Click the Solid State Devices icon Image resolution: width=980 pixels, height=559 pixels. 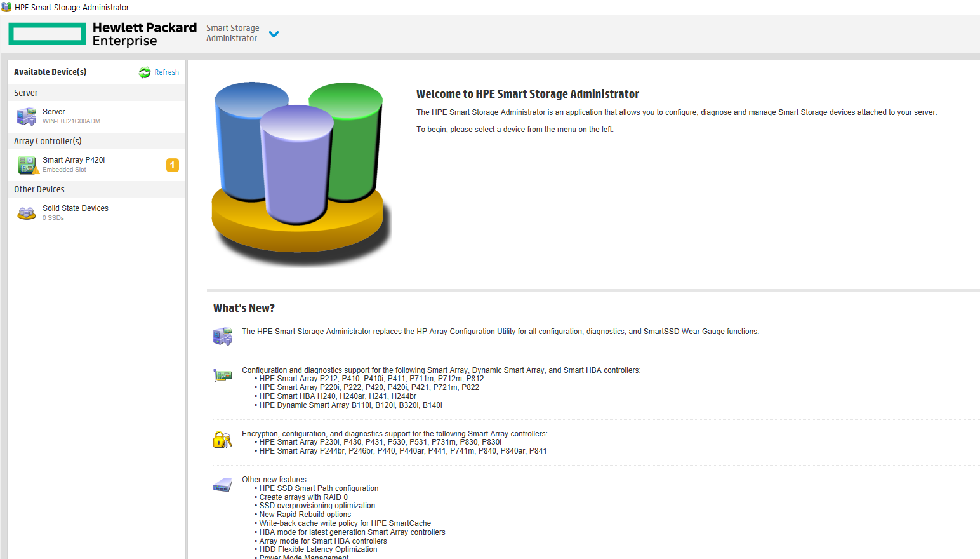[x=27, y=213]
